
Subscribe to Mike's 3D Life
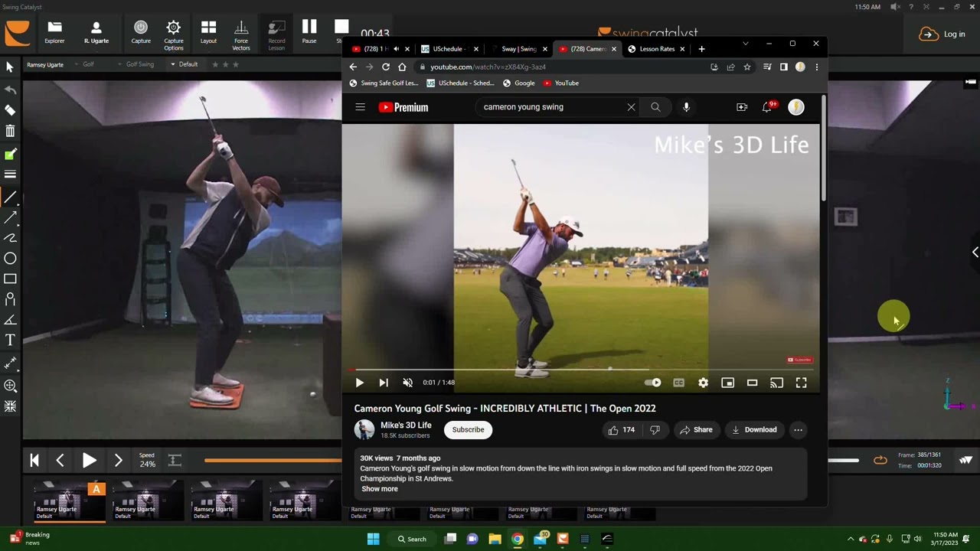pyautogui.click(x=468, y=429)
